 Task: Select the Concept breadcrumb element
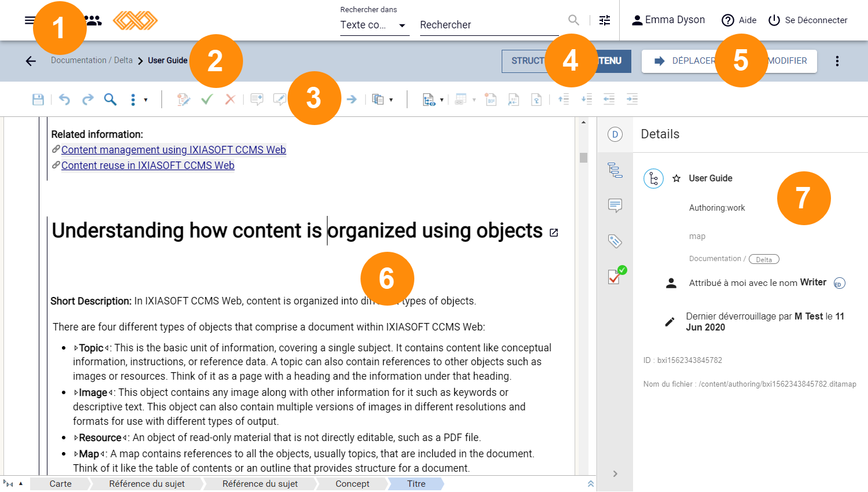pos(352,484)
